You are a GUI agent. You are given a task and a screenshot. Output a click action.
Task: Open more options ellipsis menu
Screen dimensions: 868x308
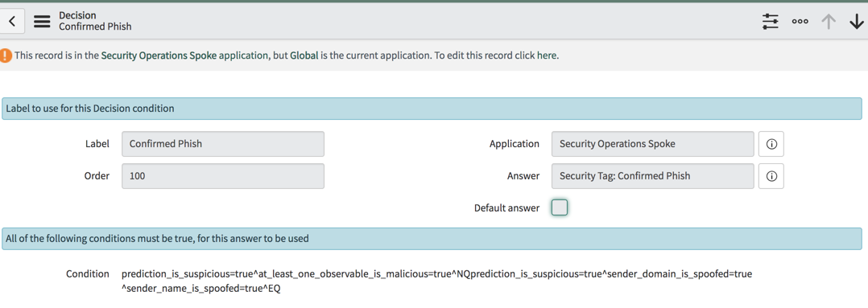(800, 22)
